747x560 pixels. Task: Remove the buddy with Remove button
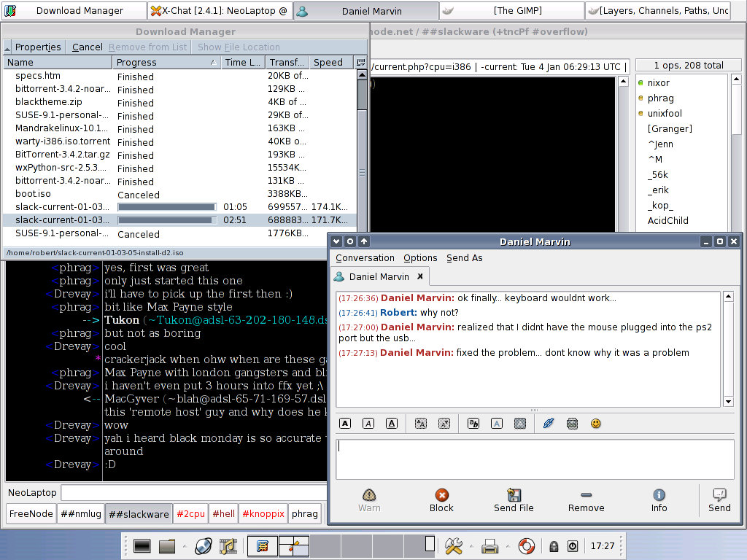(x=586, y=500)
